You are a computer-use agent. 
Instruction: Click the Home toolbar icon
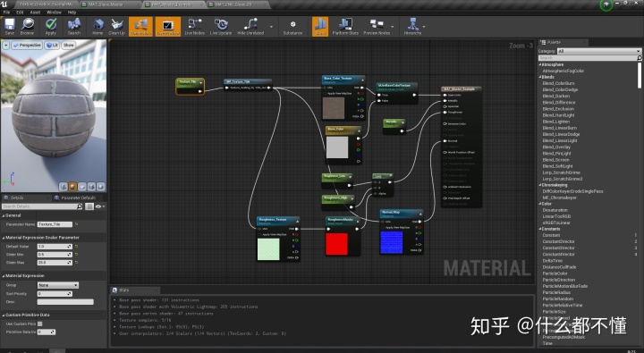[x=97, y=26]
